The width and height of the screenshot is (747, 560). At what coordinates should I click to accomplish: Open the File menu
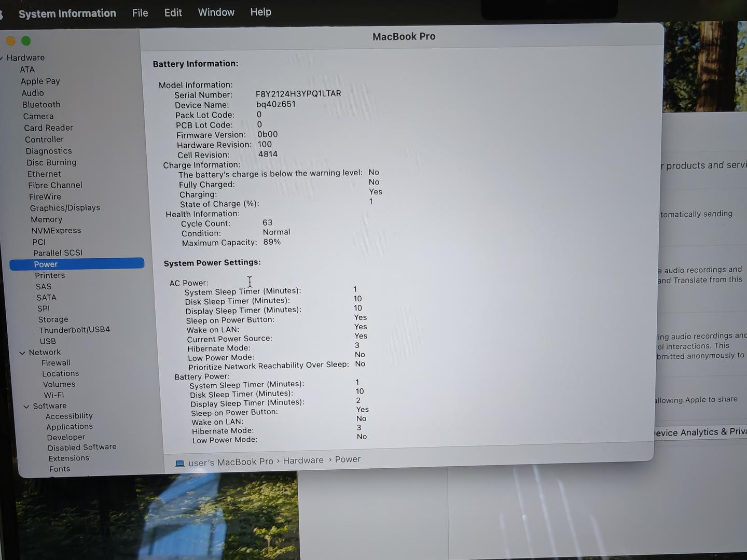[x=140, y=13]
